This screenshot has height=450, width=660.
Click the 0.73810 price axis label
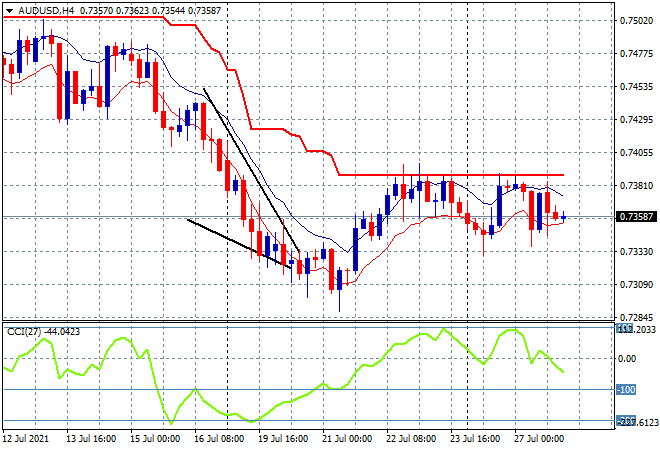(636, 186)
